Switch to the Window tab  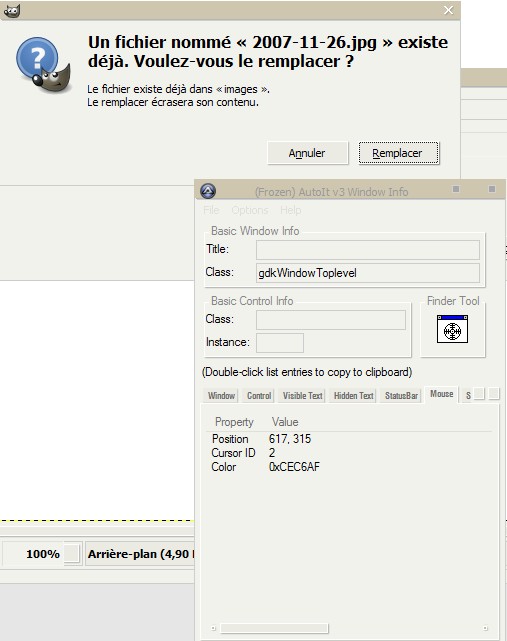[x=221, y=395]
